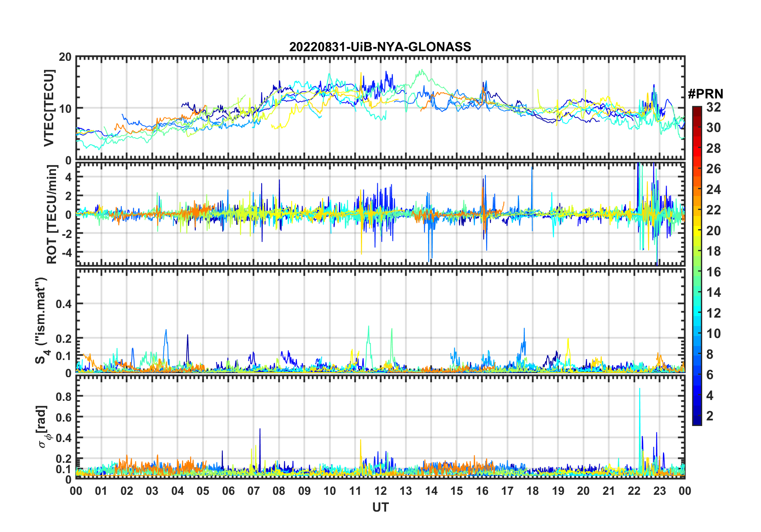This screenshot has width=761, height=532.
Task: Select the 23 hour tick on UT axis
Action: [x=660, y=491]
